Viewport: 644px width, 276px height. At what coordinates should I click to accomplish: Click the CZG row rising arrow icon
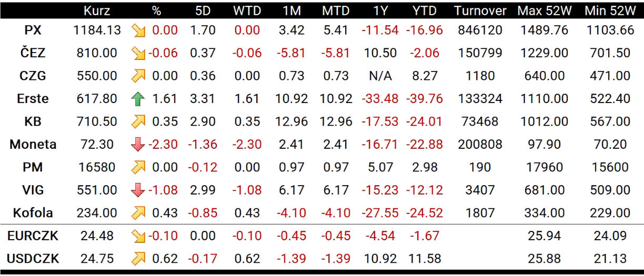pyautogui.click(x=138, y=76)
